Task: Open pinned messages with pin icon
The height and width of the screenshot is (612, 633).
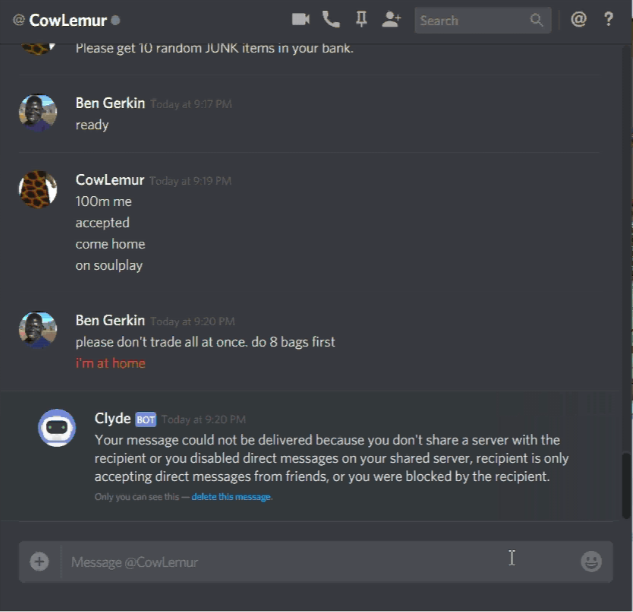Action: point(361,19)
